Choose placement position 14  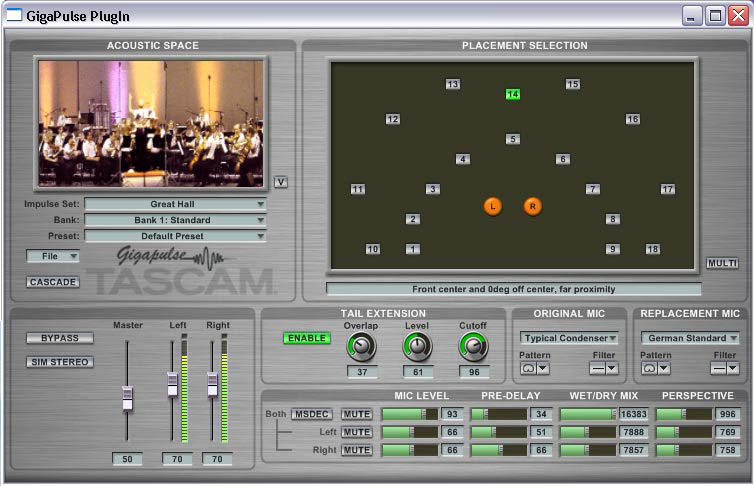(x=513, y=94)
